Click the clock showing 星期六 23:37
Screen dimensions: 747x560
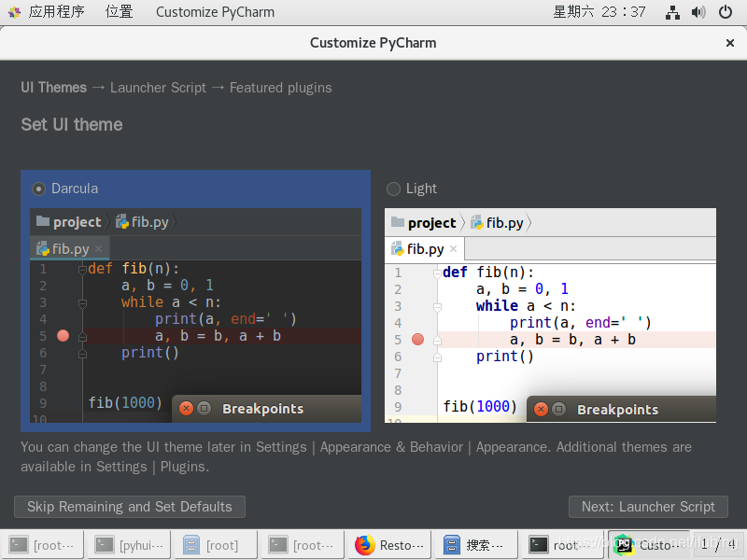pos(599,11)
